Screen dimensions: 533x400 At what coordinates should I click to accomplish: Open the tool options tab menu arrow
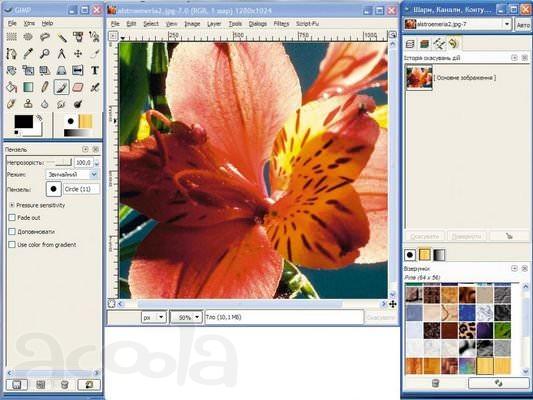coord(85,149)
